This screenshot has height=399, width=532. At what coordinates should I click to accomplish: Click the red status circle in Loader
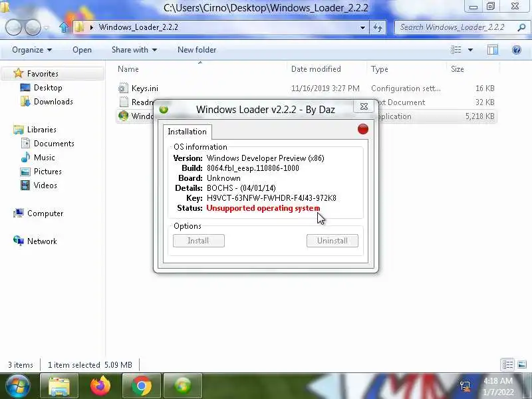[x=362, y=129]
